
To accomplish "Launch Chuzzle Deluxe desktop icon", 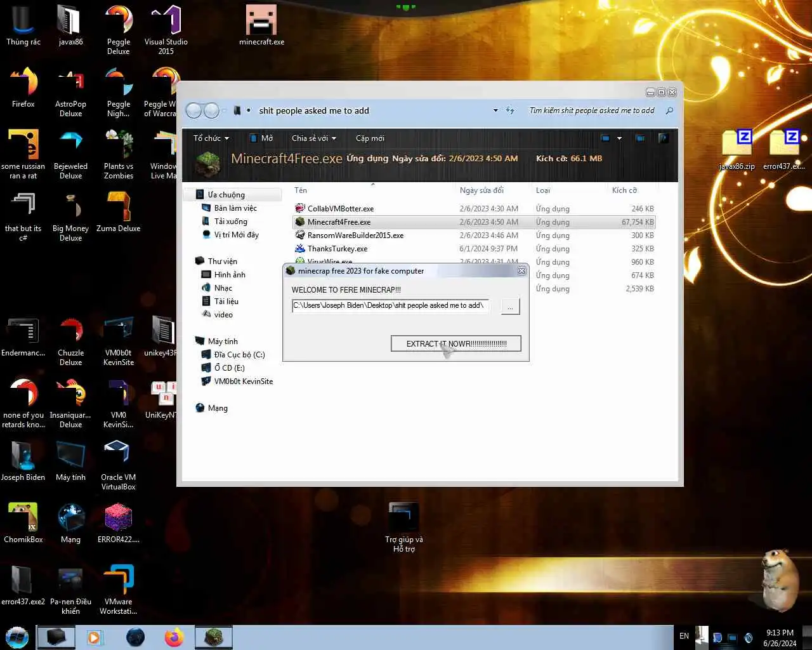I will (x=70, y=341).
